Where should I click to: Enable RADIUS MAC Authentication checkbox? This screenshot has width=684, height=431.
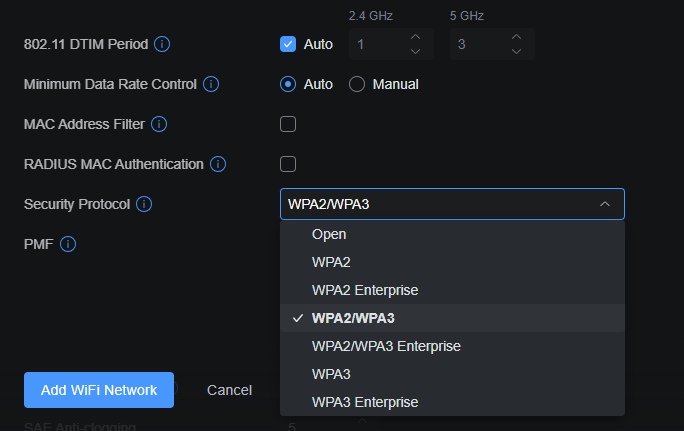[x=288, y=164]
